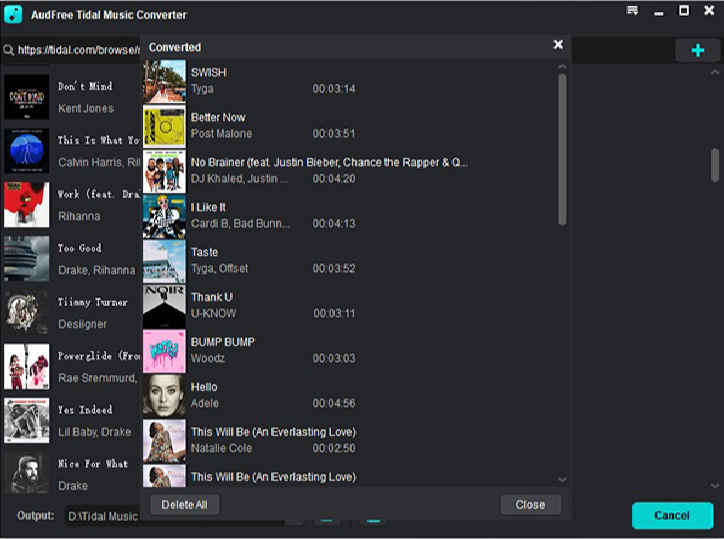
Task: Click main playlist scrollbar thumb
Action: [715, 165]
